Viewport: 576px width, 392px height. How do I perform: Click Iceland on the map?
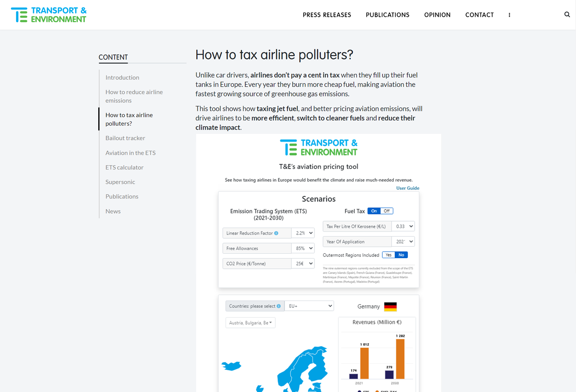point(231,366)
